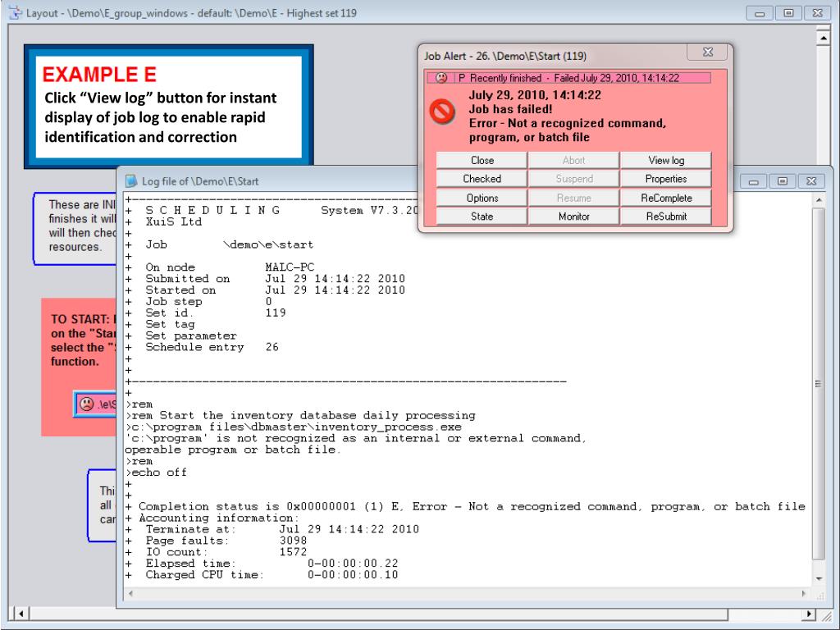Click the 'XuiS Ltd' log line
Image resolution: width=840 pixels, height=630 pixels.
coord(174,221)
